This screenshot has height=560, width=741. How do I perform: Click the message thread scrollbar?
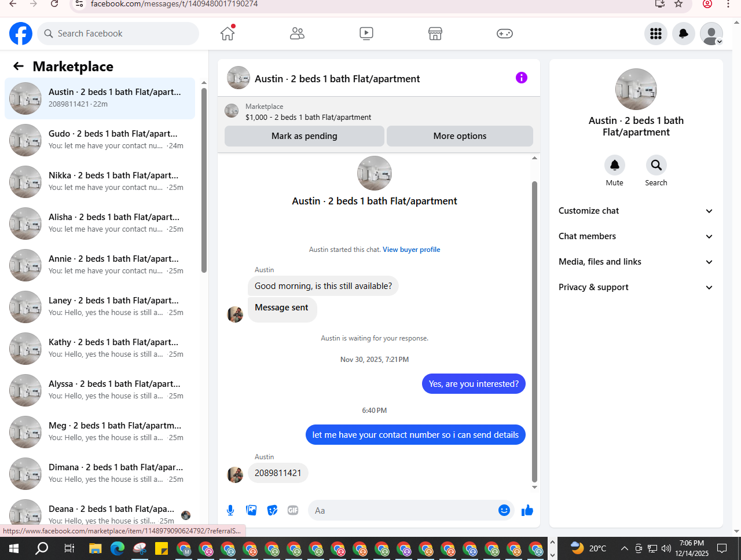tap(534, 332)
